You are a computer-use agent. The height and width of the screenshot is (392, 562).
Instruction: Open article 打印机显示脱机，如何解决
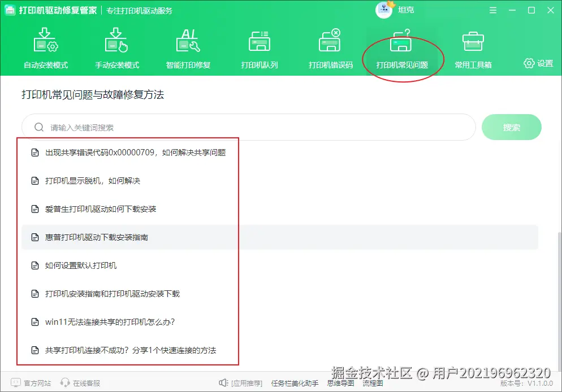(93, 181)
